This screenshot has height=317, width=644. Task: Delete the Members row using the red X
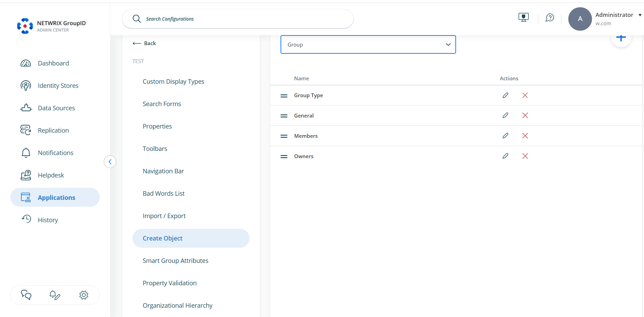point(525,136)
